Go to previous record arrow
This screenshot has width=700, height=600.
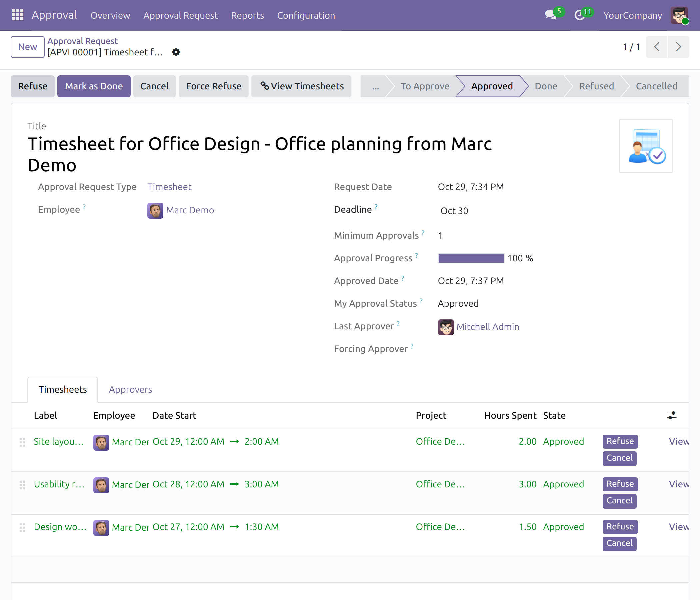tap(656, 47)
